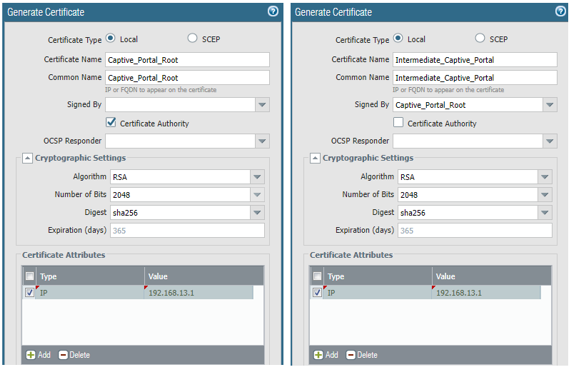Uncheck the IP row checkbox in right table
Image resolution: width=570 pixels, height=368 pixels.
click(317, 292)
